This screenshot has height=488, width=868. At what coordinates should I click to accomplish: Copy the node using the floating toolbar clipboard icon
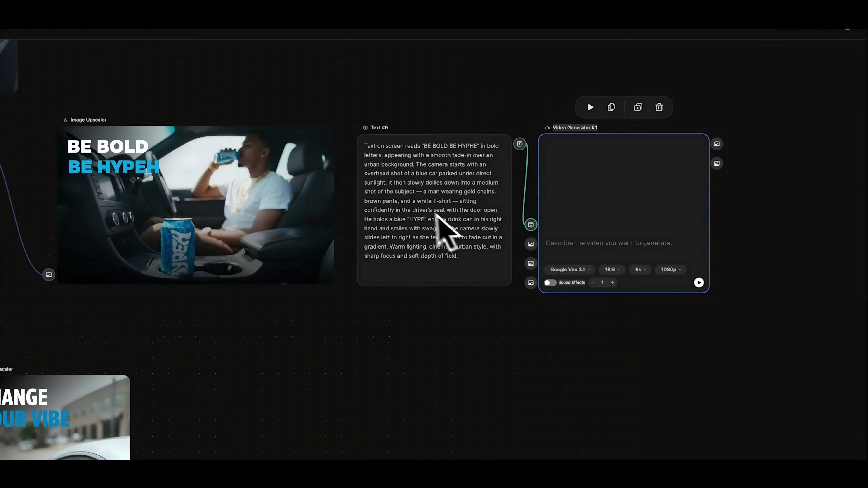point(611,108)
